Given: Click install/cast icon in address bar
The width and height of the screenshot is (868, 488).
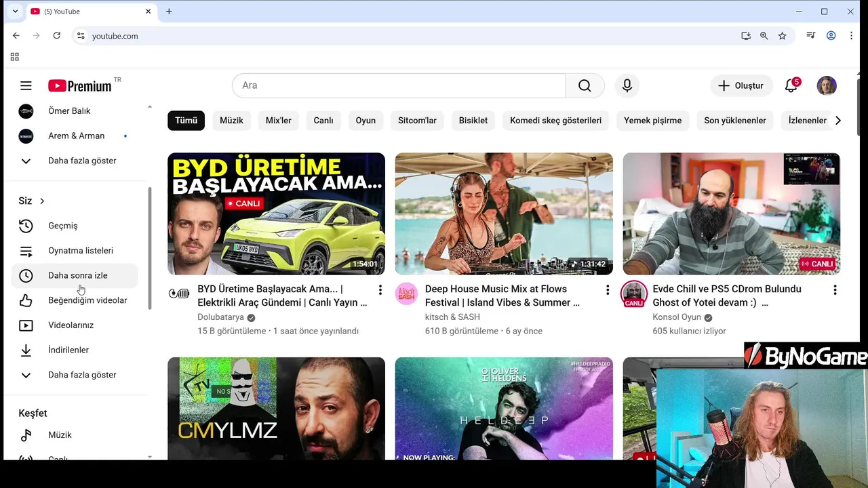Looking at the screenshot, I should tap(746, 36).
